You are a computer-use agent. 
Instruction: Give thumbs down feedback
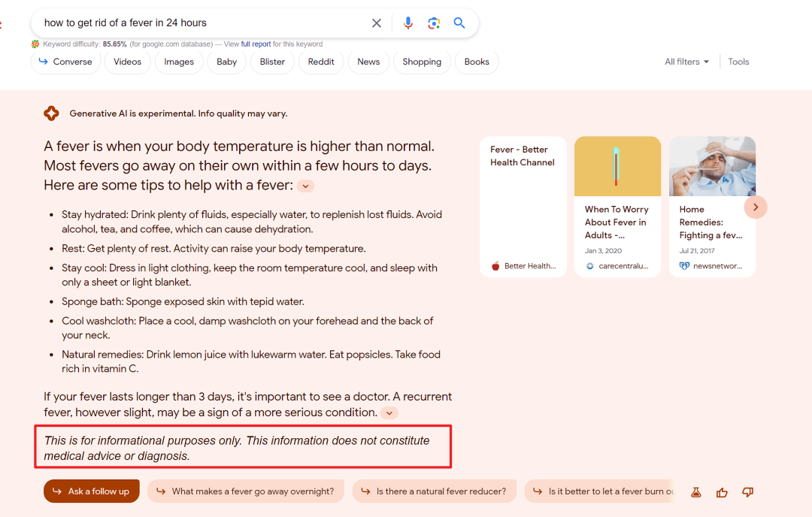point(747,493)
